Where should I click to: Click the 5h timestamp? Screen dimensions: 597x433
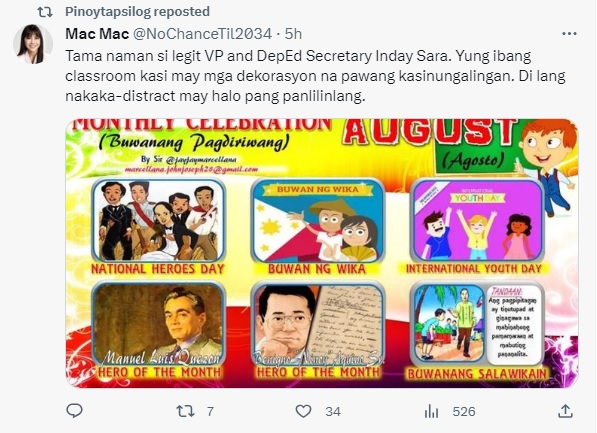tap(293, 34)
